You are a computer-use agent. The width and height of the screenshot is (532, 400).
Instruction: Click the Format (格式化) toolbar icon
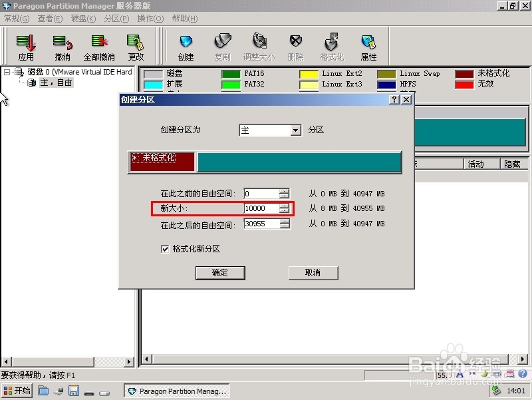[x=332, y=47]
